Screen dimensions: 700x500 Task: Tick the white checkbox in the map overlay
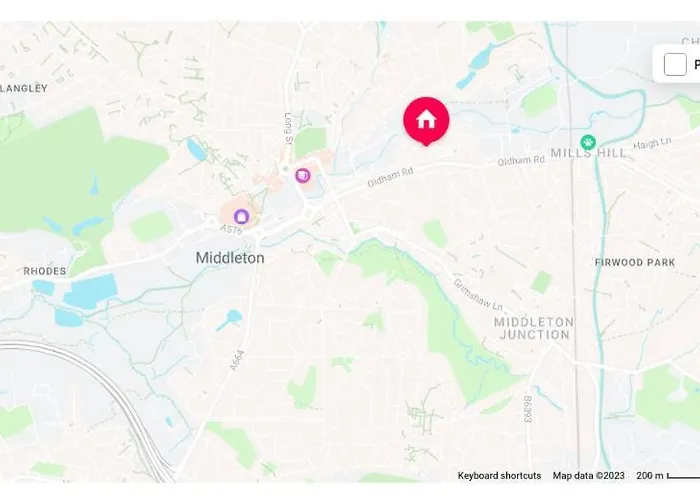(x=675, y=64)
